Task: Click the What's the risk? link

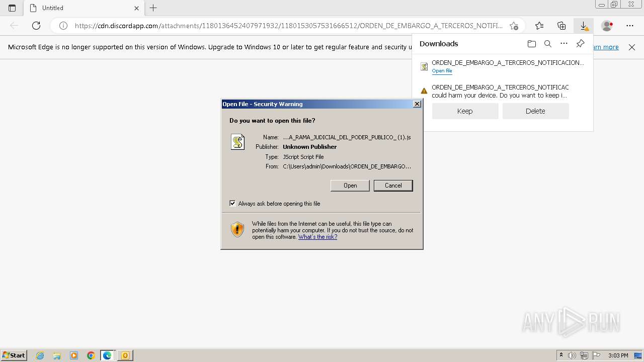Action: pyautogui.click(x=317, y=237)
